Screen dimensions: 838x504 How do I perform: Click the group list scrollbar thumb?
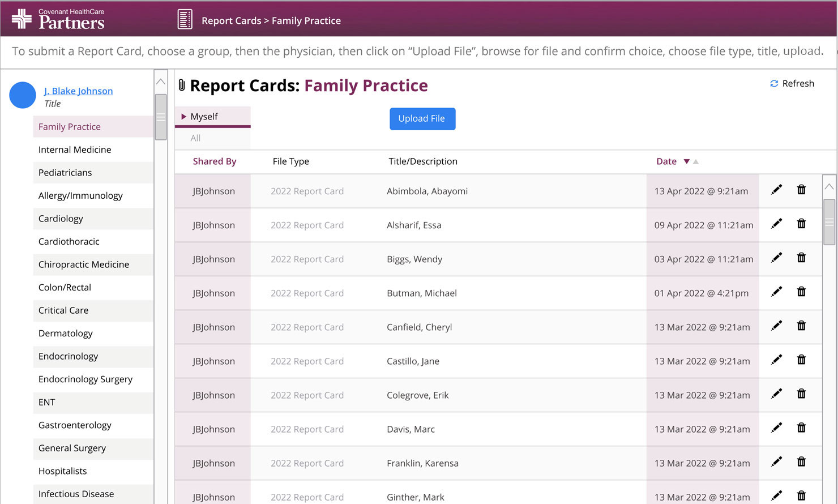pyautogui.click(x=161, y=117)
